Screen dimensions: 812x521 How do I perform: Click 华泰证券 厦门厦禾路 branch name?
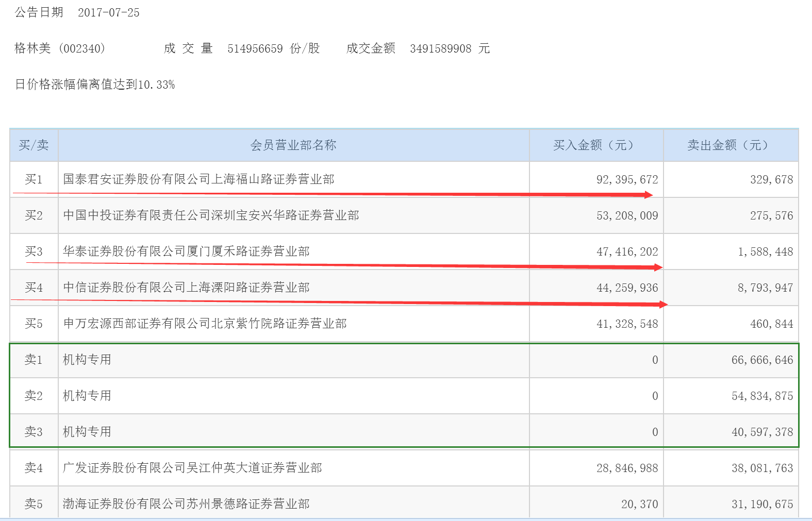(186, 251)
